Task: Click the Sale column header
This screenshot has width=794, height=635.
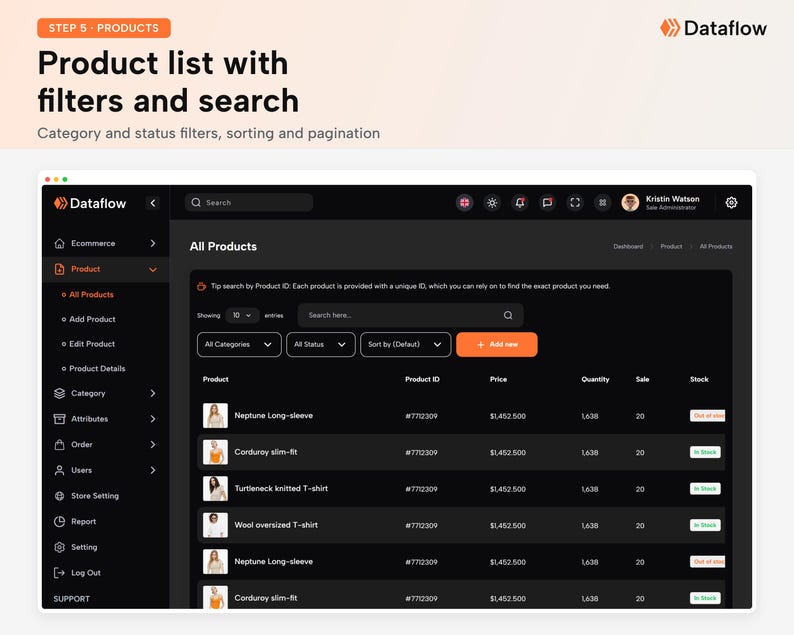Action: pyautogui.click(x=642, y=379)
